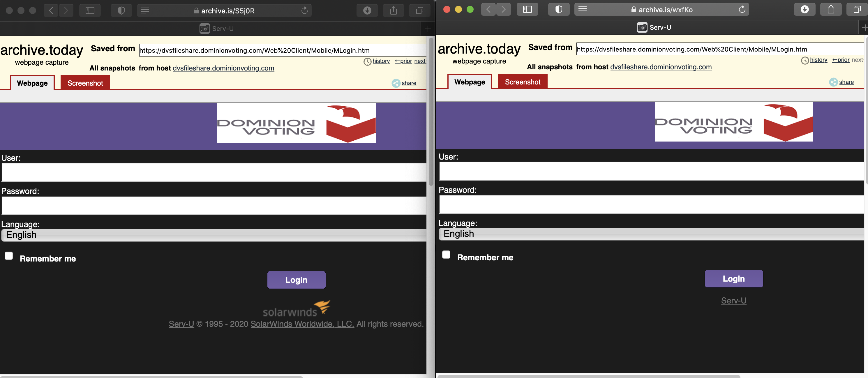The height and width of the screenshot is (378, 868).
Task: Click the history clock icon in left window
Action: click(367, 62)
